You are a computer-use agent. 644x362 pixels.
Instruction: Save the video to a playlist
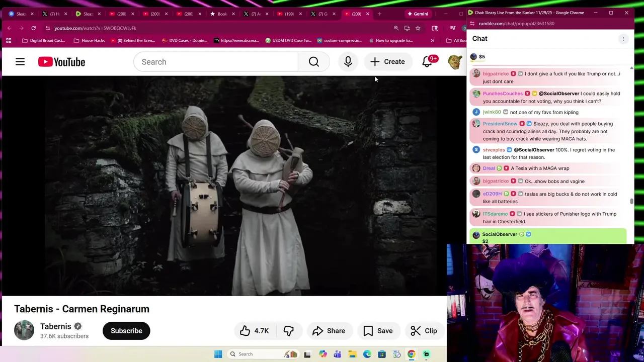pyautogui.click(x=378, y=331)
